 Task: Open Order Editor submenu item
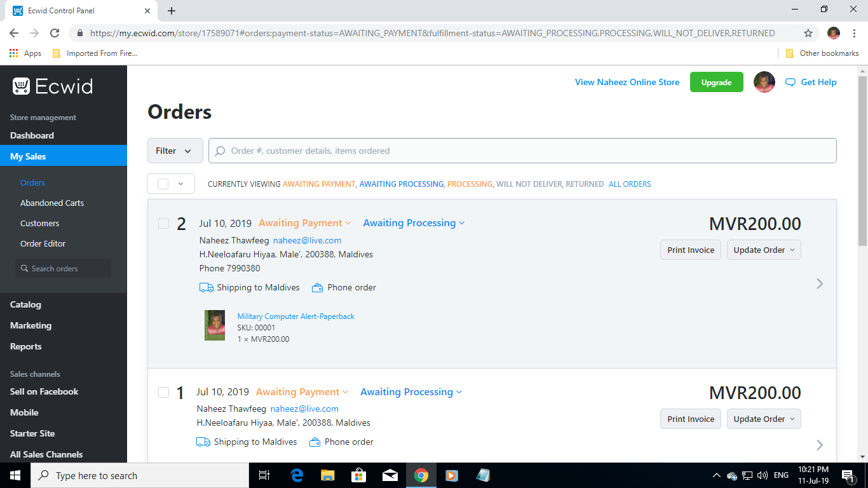tap(43, 243)
